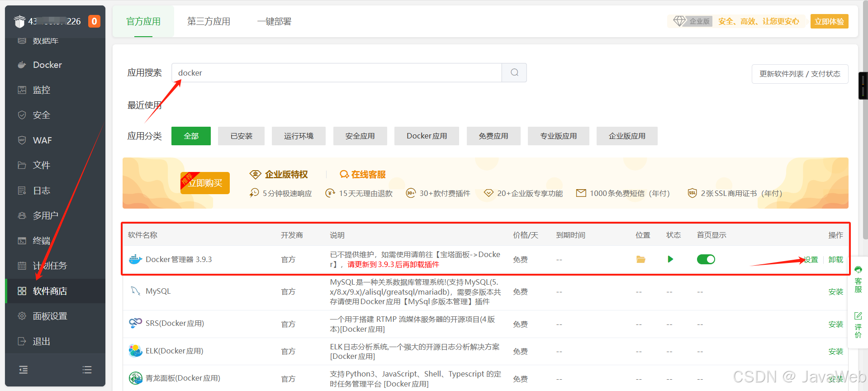Filter by Docker应用 category
This screenshot has width=868, height=391.
[427, 136]
